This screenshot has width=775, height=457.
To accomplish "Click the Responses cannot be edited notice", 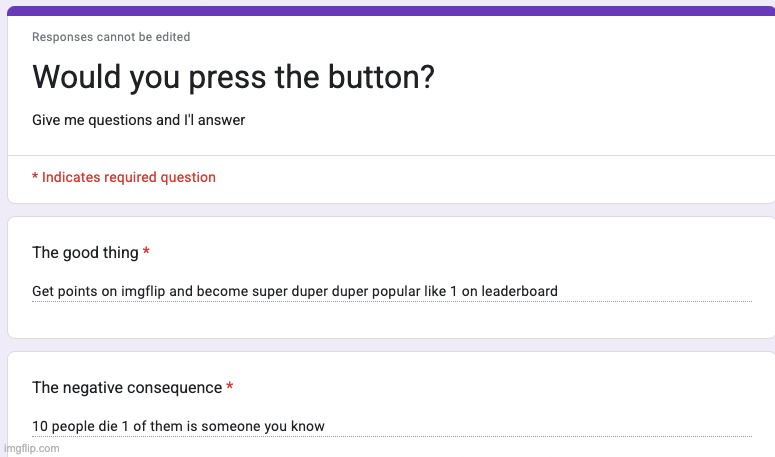I will [111, 37].
